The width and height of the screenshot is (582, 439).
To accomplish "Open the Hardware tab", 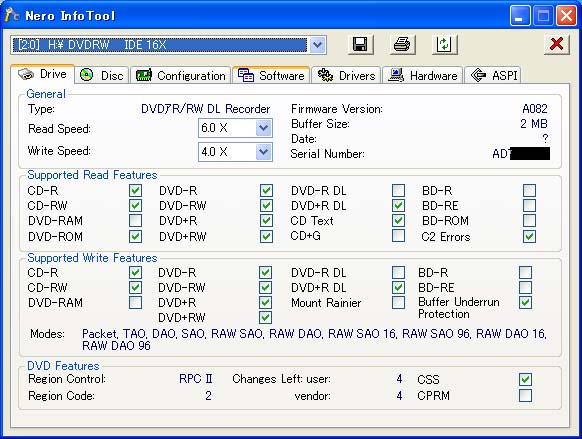I will 423,75.
